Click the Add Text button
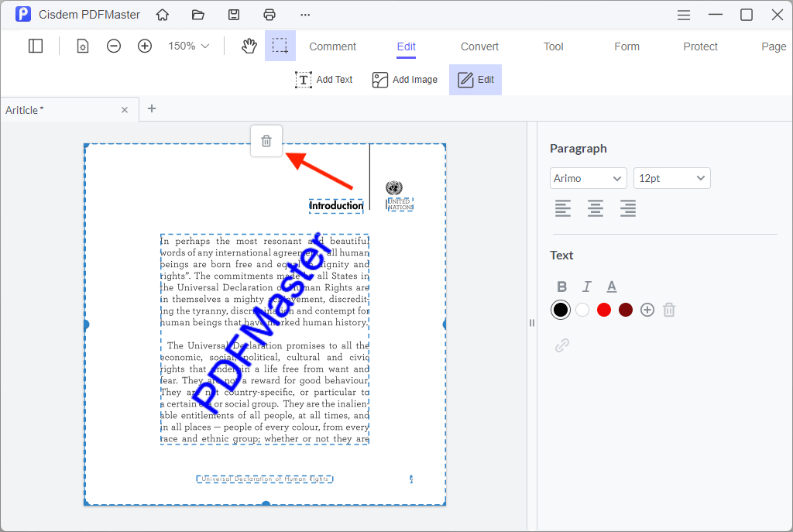Screen dimensions: 793x532 pyautogui.click(x=324, y=80)
